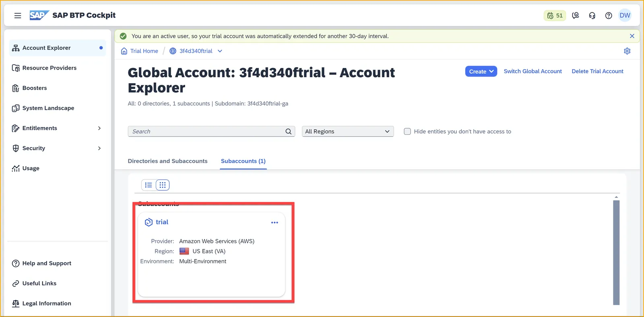Open the page settings gear icon
This screenshot has height=317, width=644.
pyautogui.click(x=627, y=51)
